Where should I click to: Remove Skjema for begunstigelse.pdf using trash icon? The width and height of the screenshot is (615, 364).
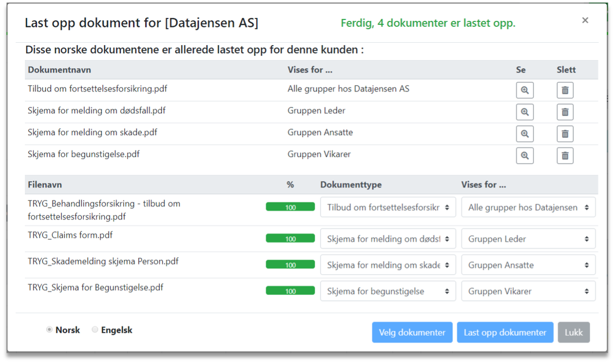point(565,156)
